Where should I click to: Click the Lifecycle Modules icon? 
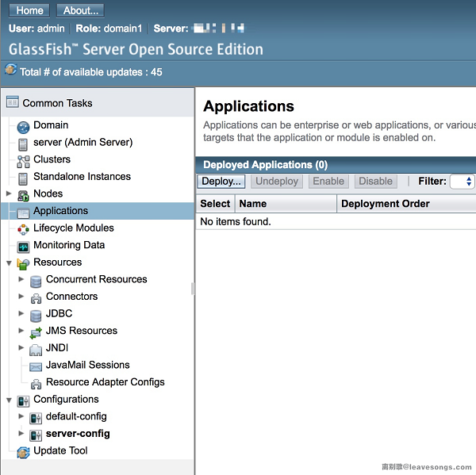coord(23,228)
